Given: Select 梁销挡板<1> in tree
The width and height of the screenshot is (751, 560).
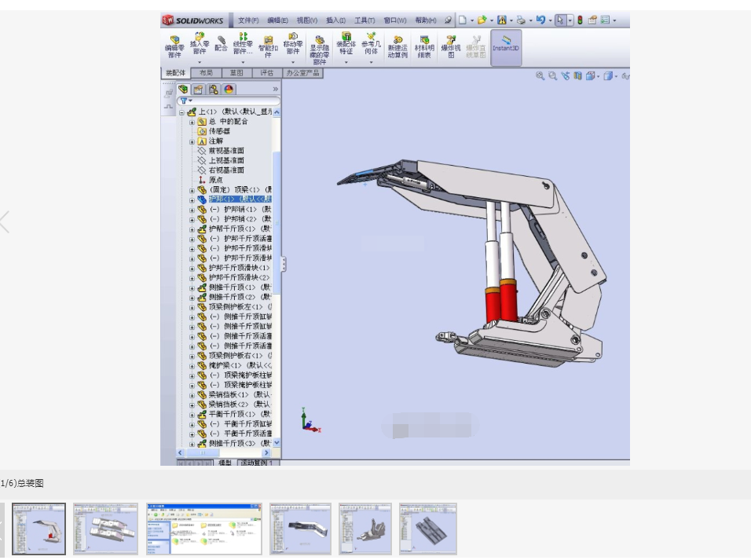Looking at the screenshot, I should point(240,395).
